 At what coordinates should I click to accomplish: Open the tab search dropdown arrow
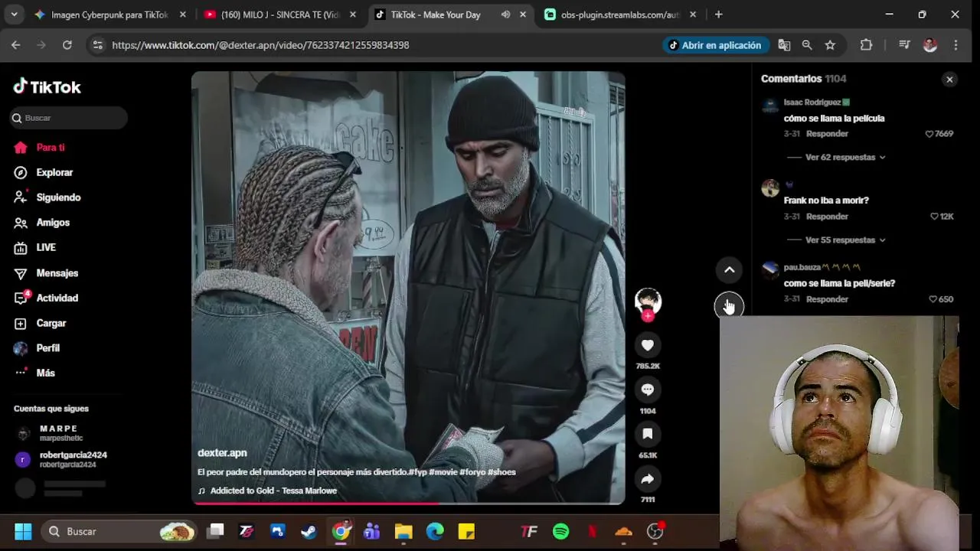coord(14,15)
